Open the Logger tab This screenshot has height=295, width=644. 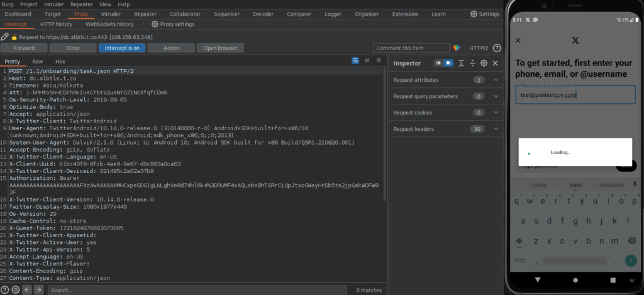[333, 14]
